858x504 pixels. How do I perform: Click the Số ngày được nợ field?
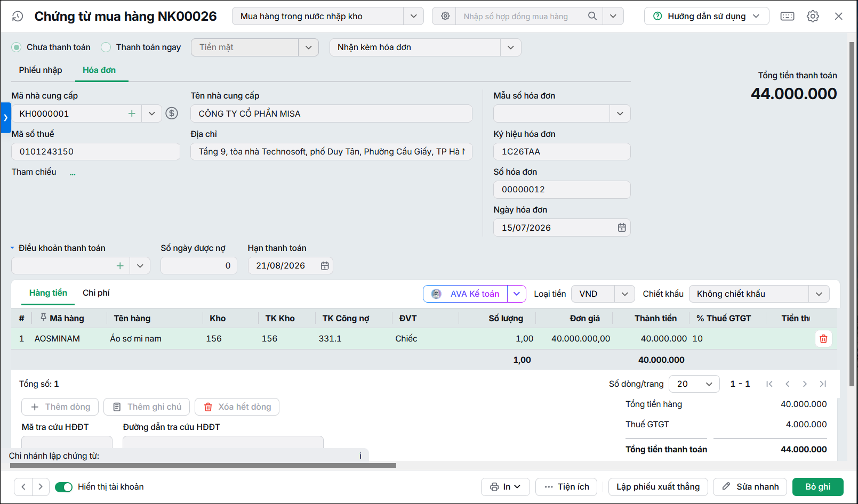[199, 266]
